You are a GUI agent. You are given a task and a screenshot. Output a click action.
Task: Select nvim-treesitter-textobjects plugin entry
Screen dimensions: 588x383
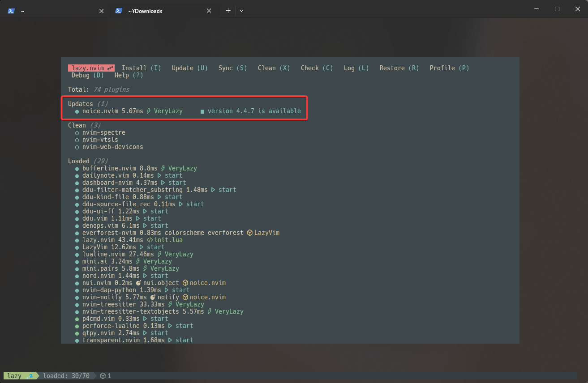pos(131,311)
